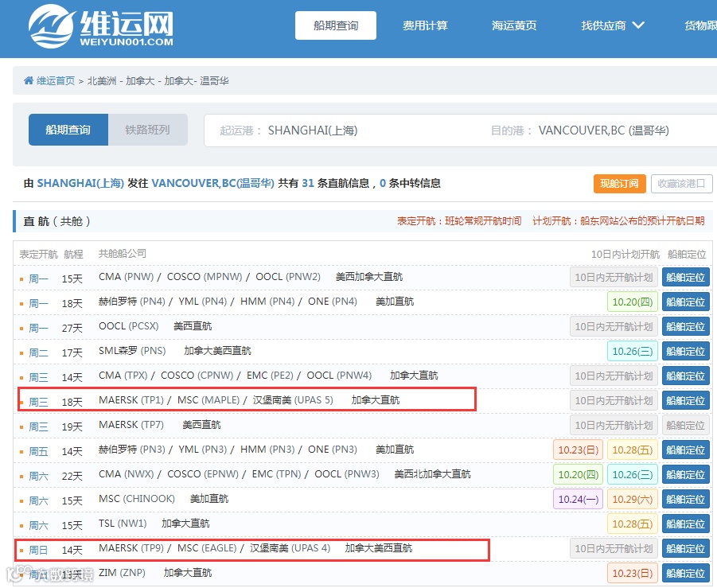The height and width of the screenshot is (588, 717).
Task: Click HMM (PN4) carrier text
Action: (267, 302)
